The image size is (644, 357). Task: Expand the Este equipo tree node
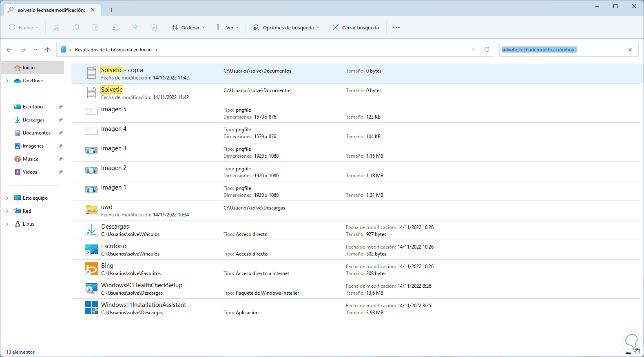point(7,198)
